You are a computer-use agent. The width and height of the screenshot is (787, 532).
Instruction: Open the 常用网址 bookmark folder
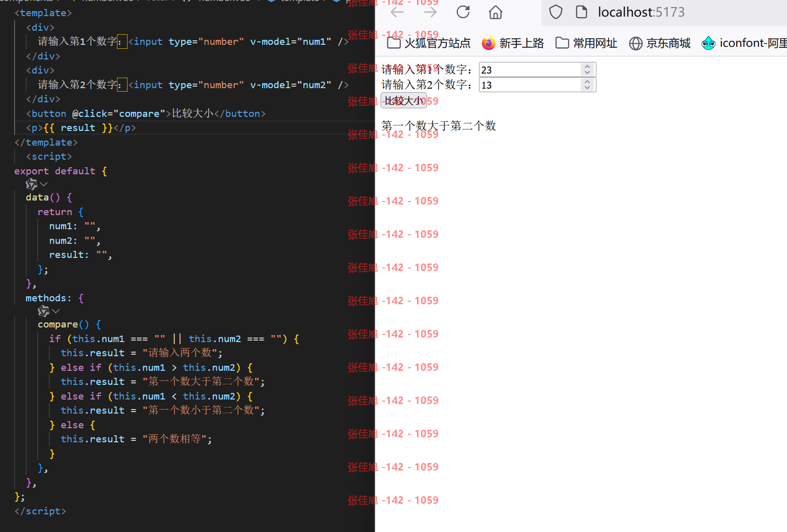pos(586,43)
